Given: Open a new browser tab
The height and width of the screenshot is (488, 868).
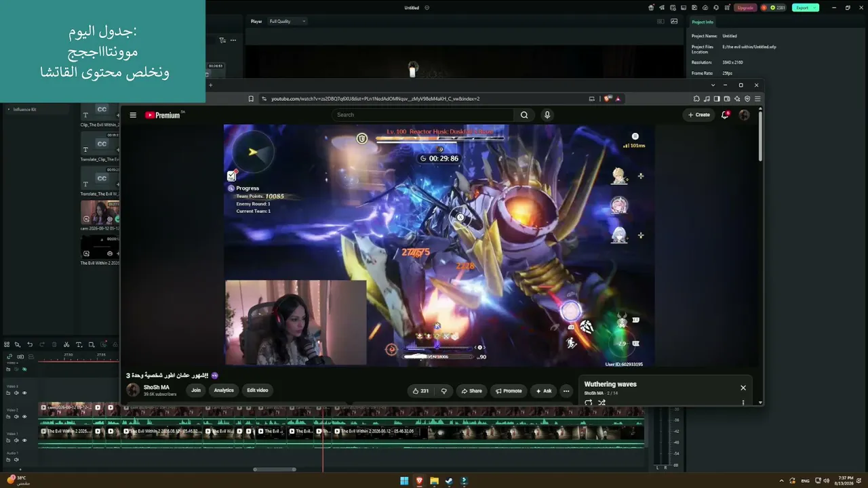Looking at the screenshot, I should [210, 85].
